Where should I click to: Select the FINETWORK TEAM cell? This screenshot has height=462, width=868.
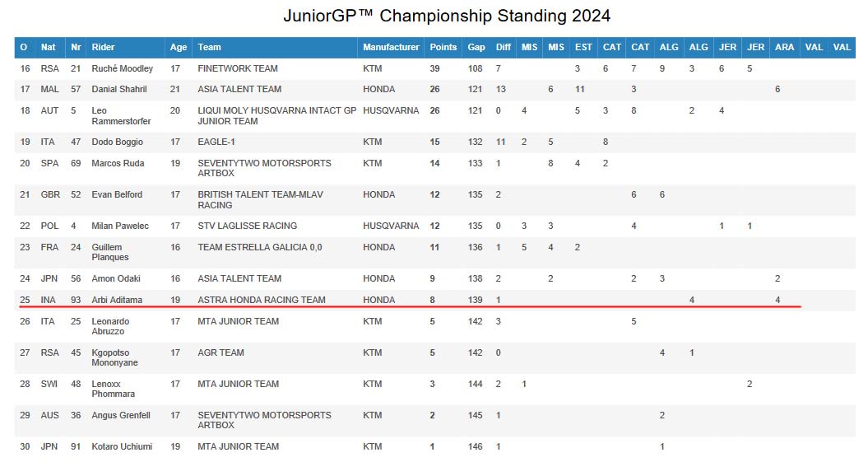(238, 68)
